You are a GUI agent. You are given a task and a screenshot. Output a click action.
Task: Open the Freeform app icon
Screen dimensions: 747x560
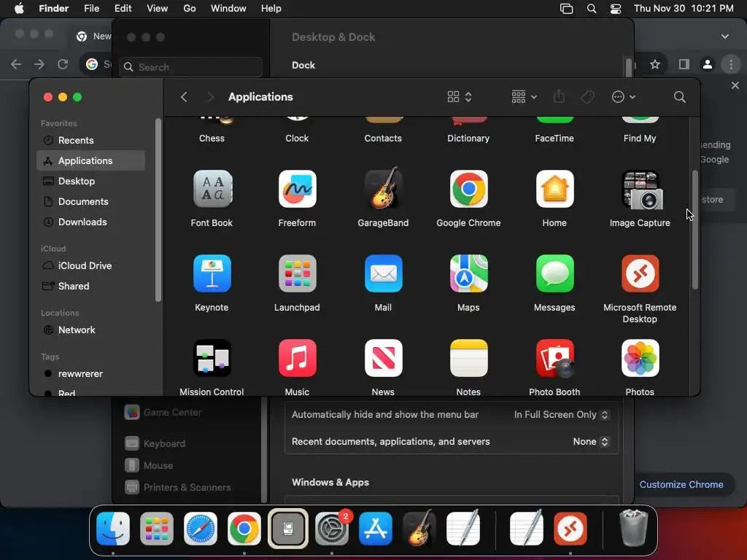click(x=298, y=189)
